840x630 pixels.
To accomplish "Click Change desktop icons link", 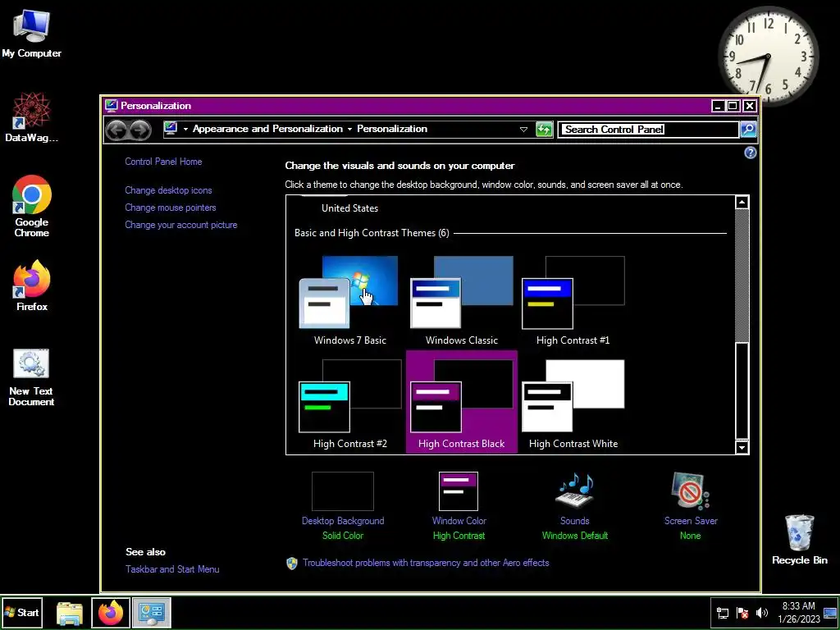I will (x=168, y=190).
